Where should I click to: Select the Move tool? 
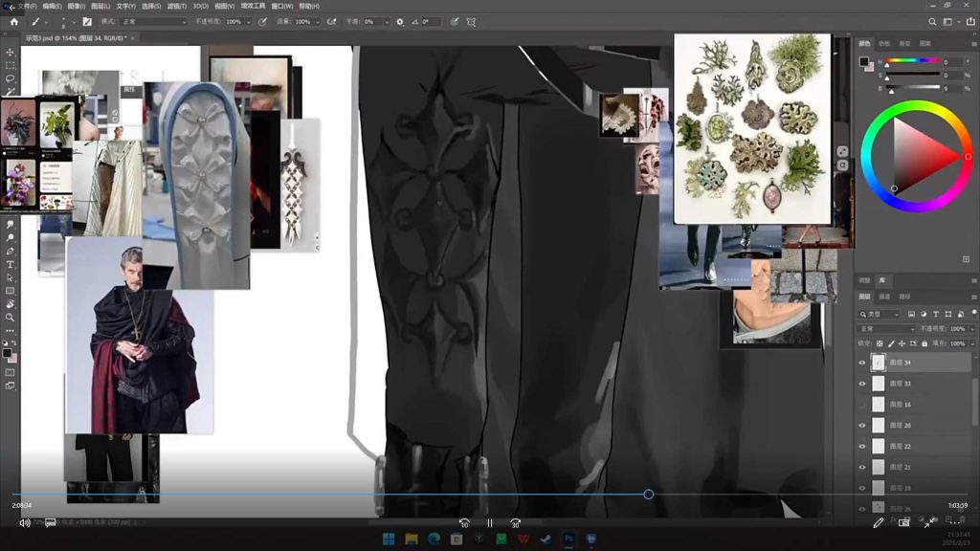point(11,53)
